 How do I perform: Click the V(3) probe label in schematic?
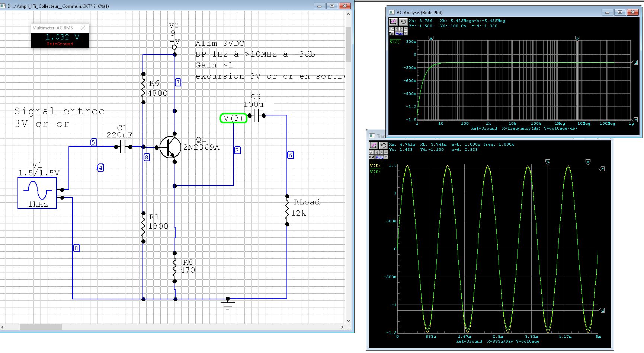tap(233, 118)
